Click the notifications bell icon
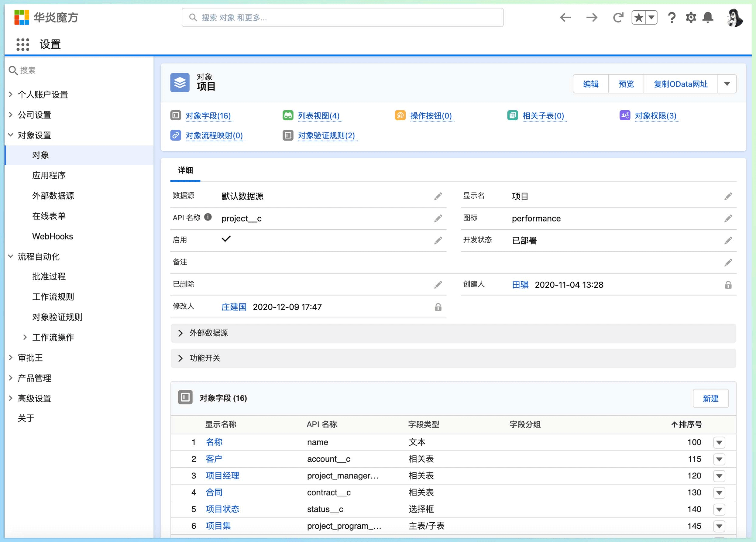Screen dimensions: 756x542 [x=708, y=17]
